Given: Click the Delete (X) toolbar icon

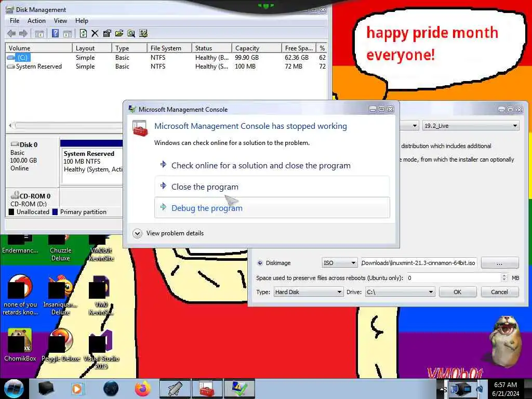Looking at the screenshot, I should pos(95,33).
